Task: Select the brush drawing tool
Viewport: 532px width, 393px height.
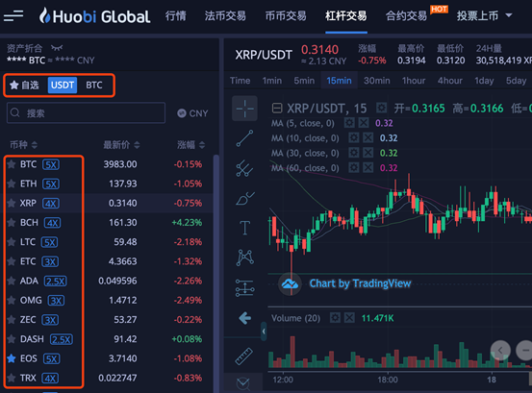Action: (244, 198)
